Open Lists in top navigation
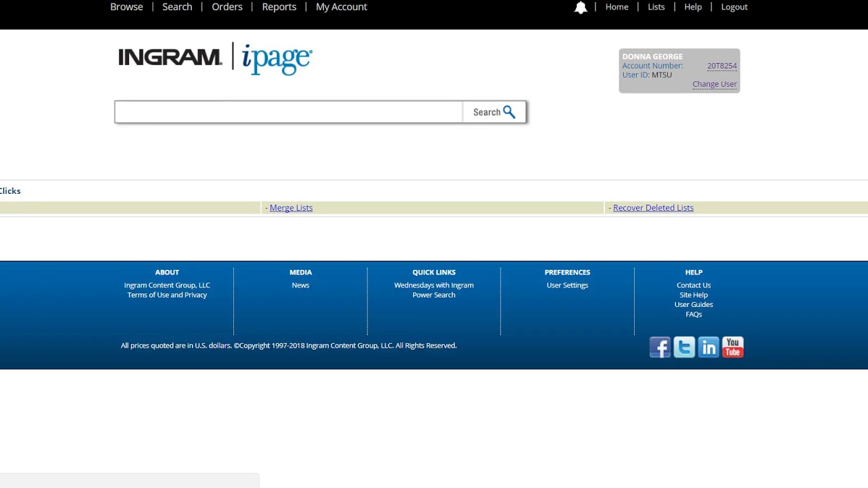 (656, 7)
